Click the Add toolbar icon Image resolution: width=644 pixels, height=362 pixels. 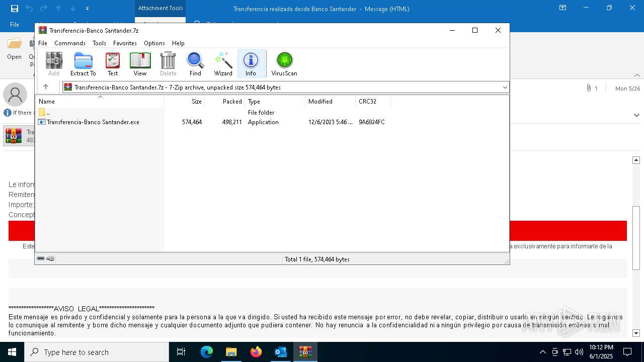pyautogui.click(x=54, y=64)
